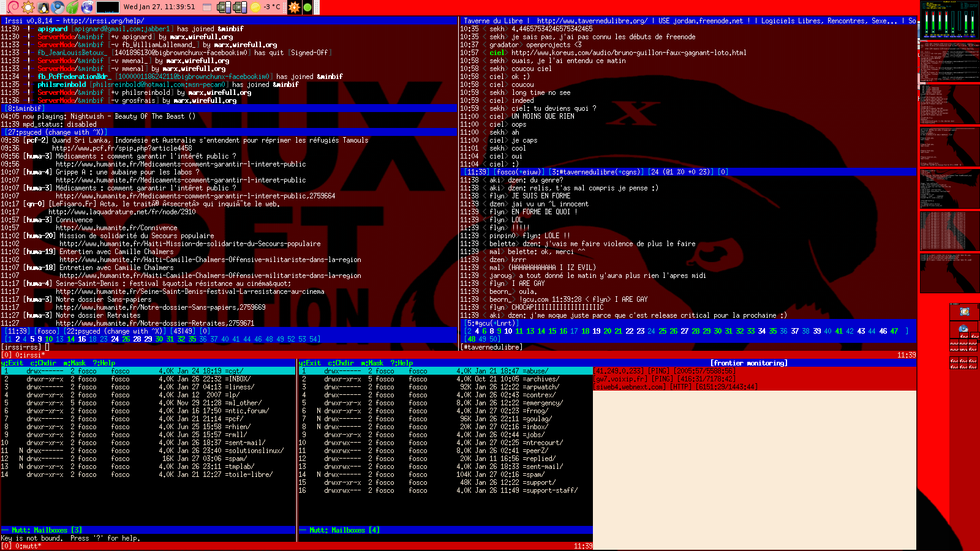
Task: Click the date and time clock
Action: tap(159, 7)
